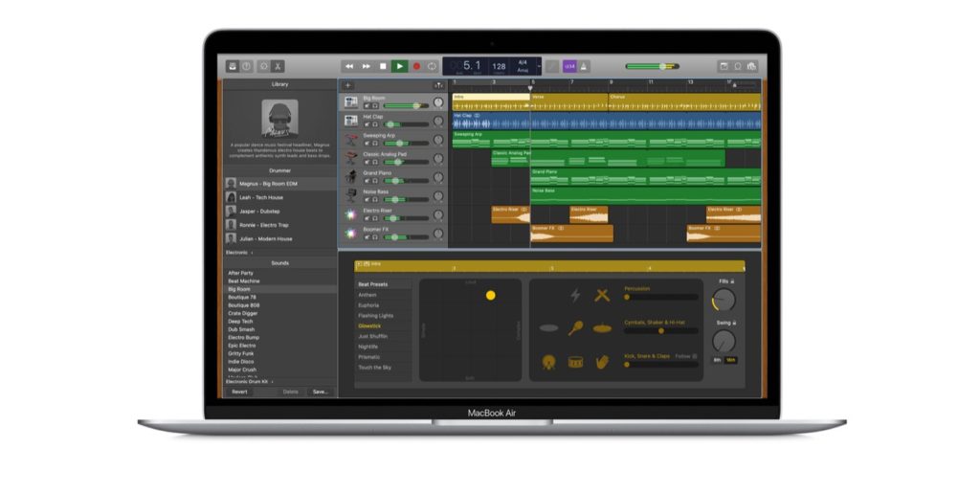Open the scissors Editors button
Viewport: 980px width, 493px height.
pyautogui.click(x=278, y=66)
